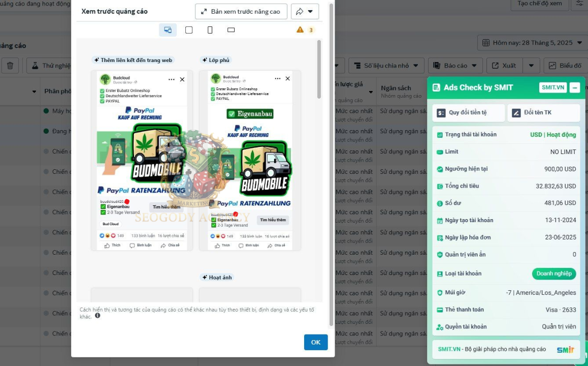Viewport: 588px width, 366px height.
Task: Expand the Số liệu chia nhỏ dropdown
Action: click(x=386, y=66)
